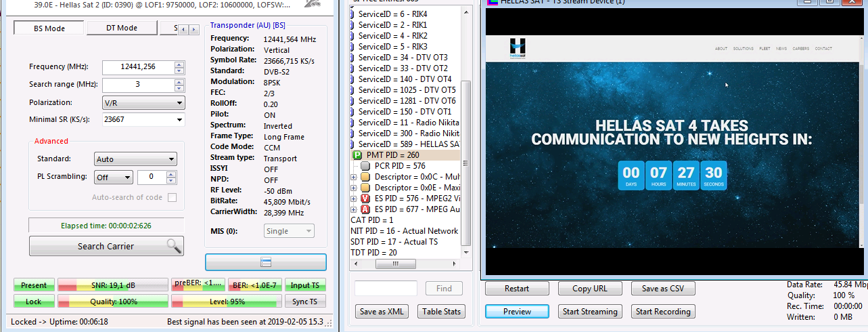Click the Frequency (MHz) input field
The image size is (868, 332).
tap(137, 67)
